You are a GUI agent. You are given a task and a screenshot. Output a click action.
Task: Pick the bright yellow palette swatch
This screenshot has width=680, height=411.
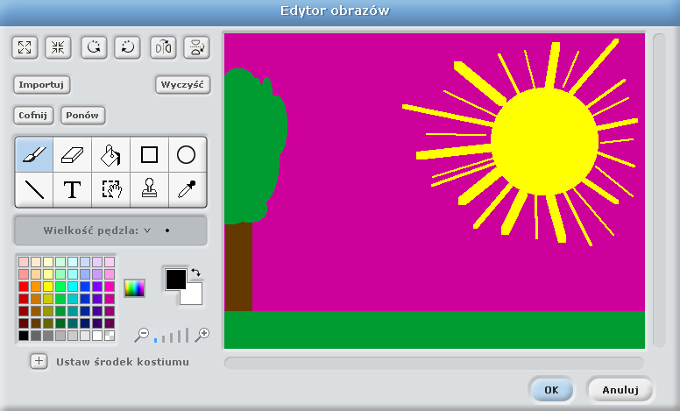48,287
